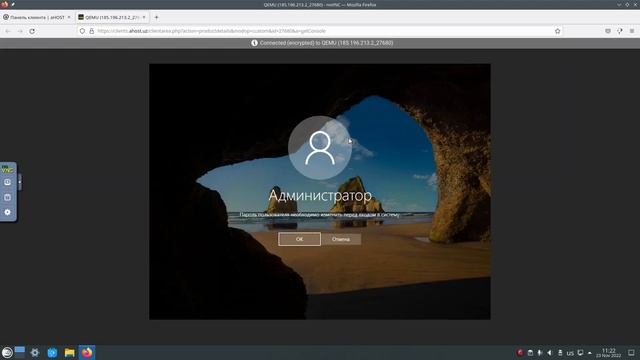Viewport: 640px width, 360px height.
Task: Open the clock showing 11:22
Action: (x=609, y=353)
